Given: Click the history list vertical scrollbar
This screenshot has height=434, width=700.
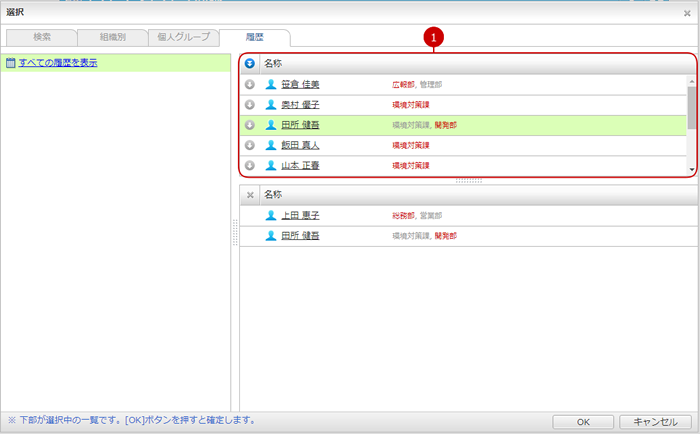Looking at the screenshot, I should (691, 110).
